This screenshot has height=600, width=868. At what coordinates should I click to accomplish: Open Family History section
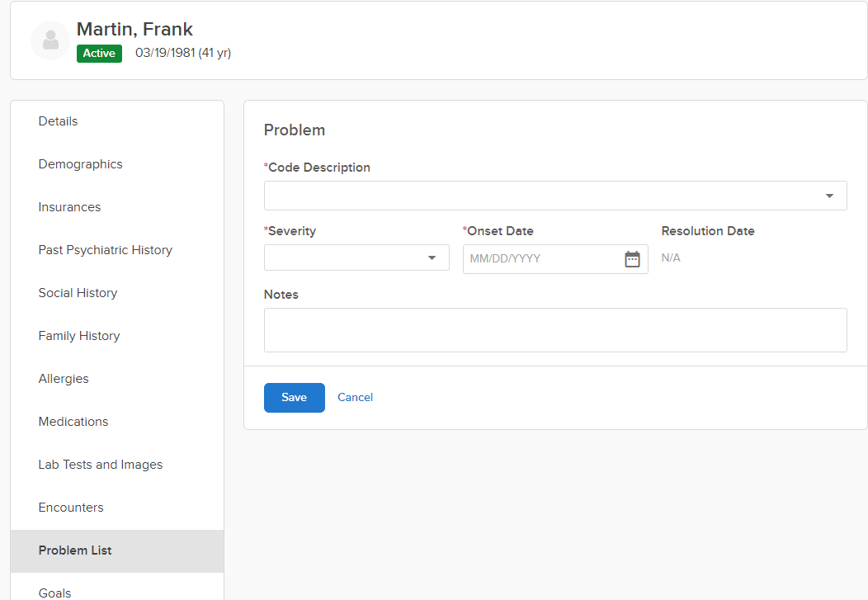79,336
